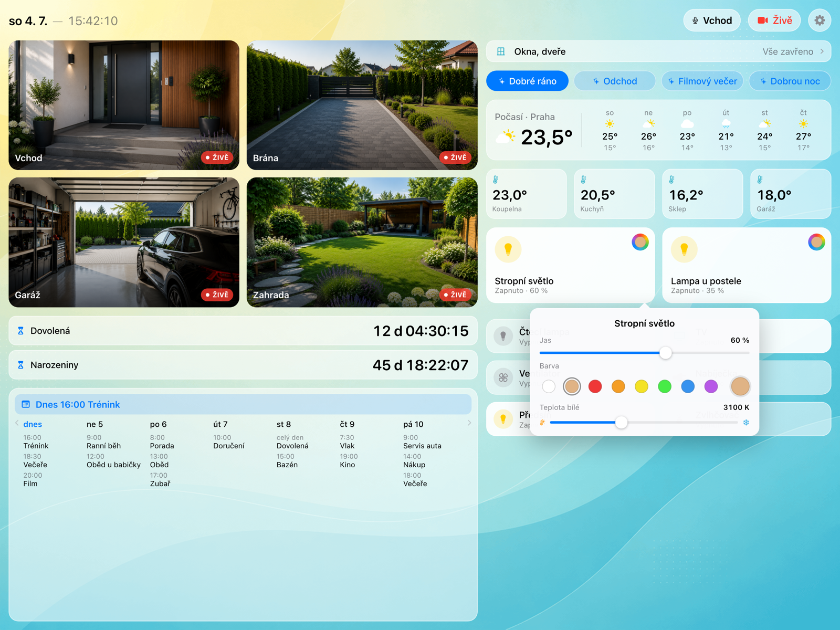Click the partly cloudy icon for st forecast

click(764, 124)
